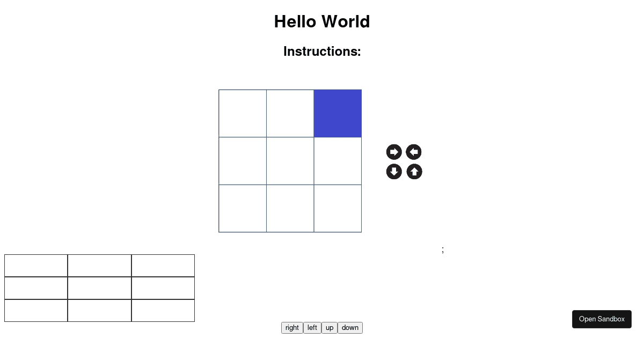Click the top-left cell of the main grid

(242, 113)
